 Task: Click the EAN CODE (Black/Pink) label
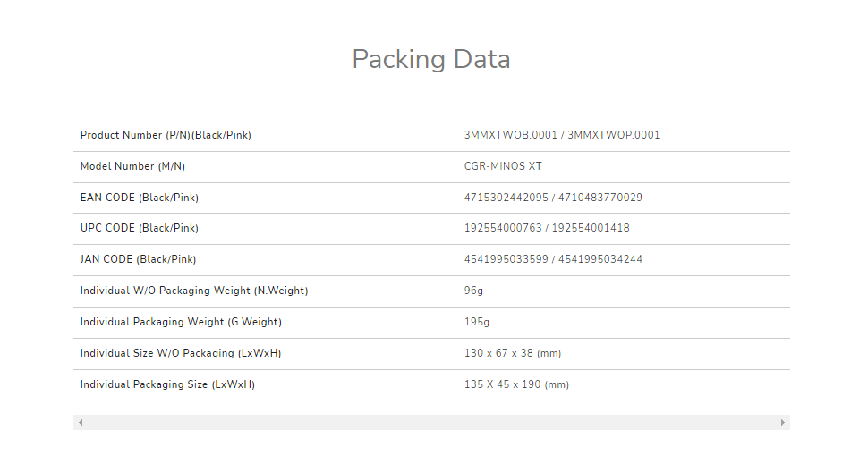point(139,198)
